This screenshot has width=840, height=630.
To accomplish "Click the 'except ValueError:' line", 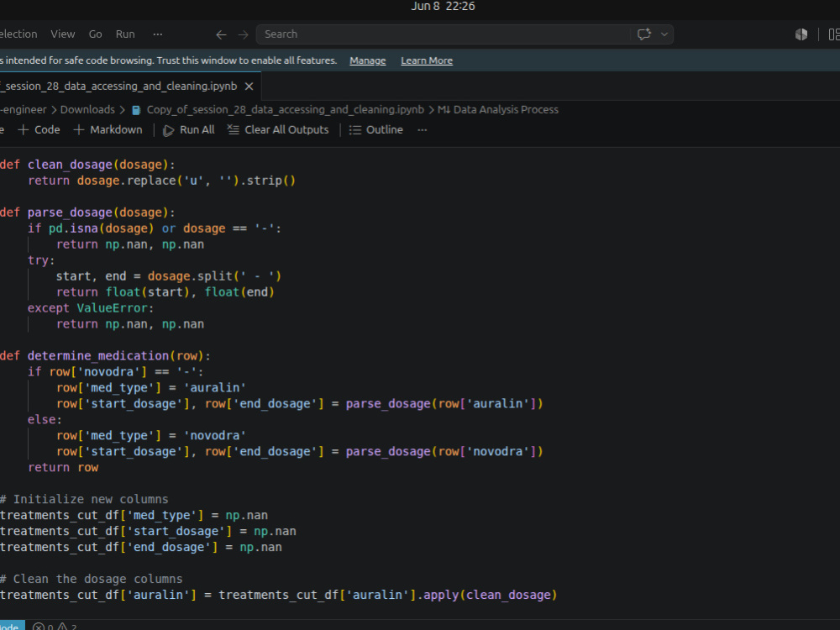I will coord(91,308).
